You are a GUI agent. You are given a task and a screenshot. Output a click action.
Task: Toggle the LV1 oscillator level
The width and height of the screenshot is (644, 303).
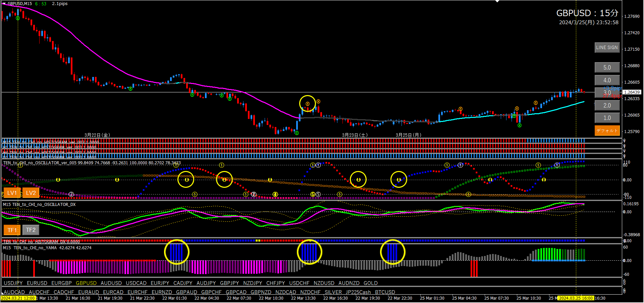tap(12, 193)
